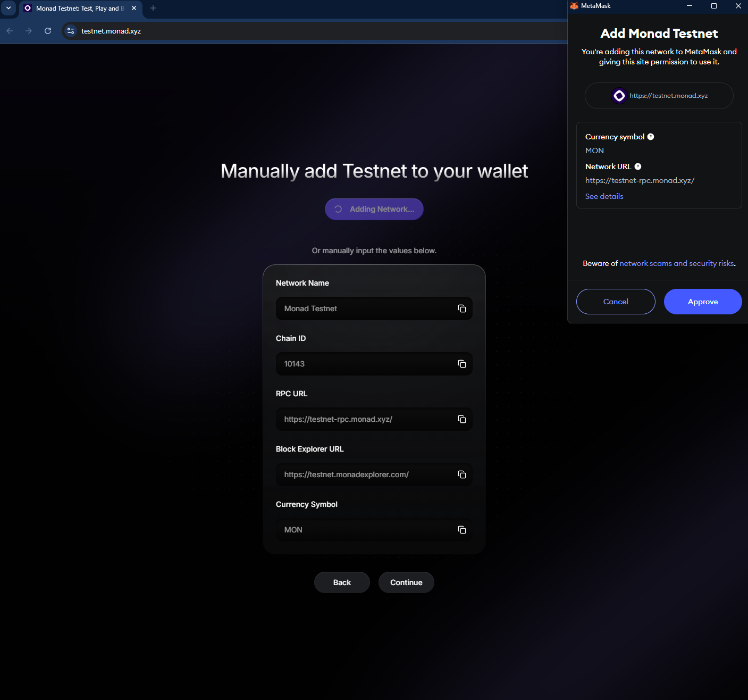748x700 pixels.
Task: Copy the Block Explorer URL value
Action: 461,474
